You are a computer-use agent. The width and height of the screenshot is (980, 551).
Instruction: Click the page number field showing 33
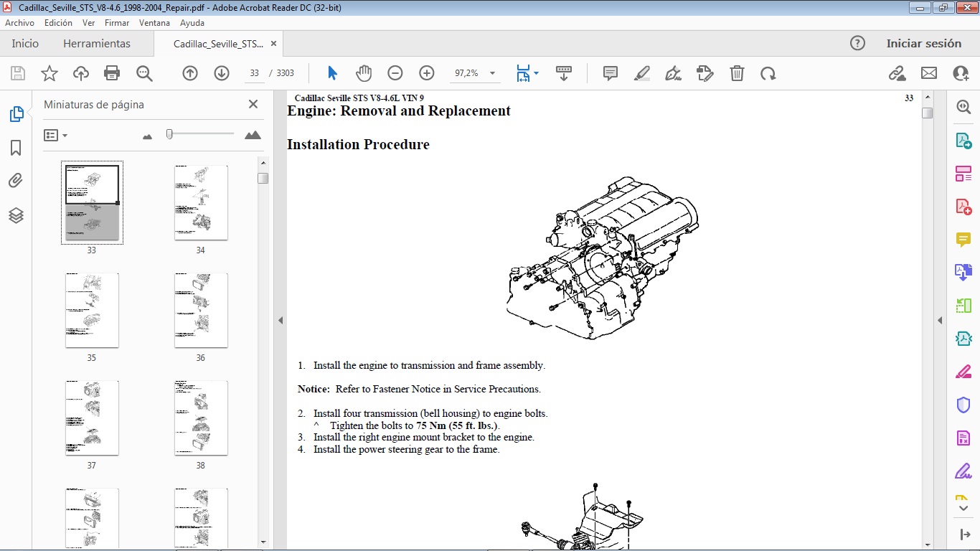click(254, 73)
